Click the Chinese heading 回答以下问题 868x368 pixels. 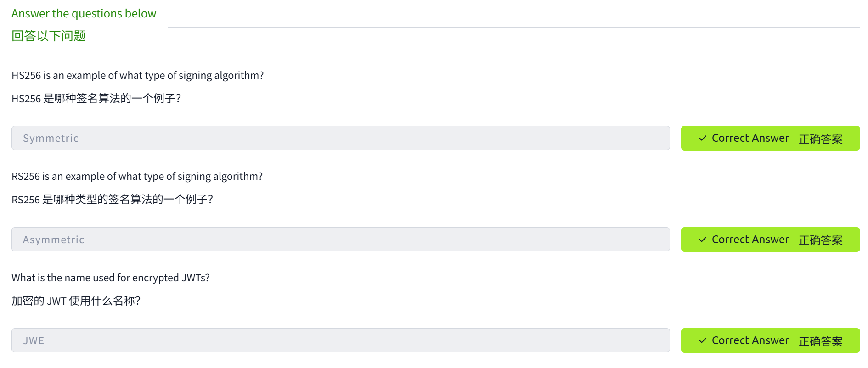49,36
